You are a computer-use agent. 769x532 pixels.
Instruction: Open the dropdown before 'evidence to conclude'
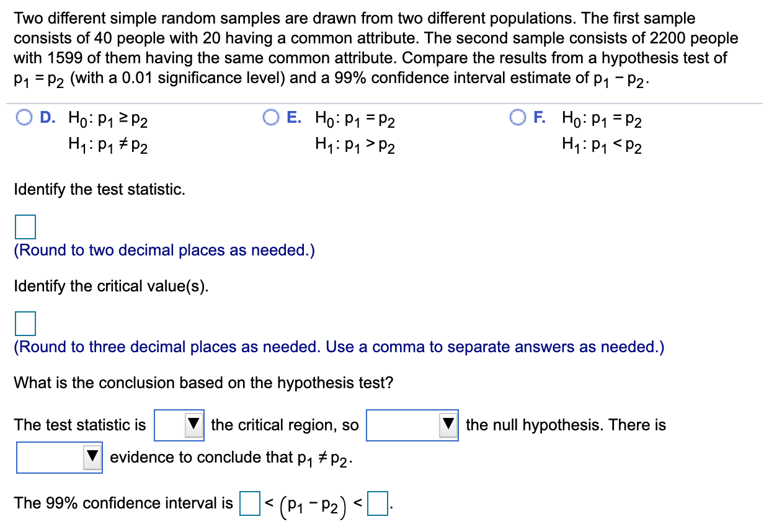pyautogui.click(x=59, y=457)
